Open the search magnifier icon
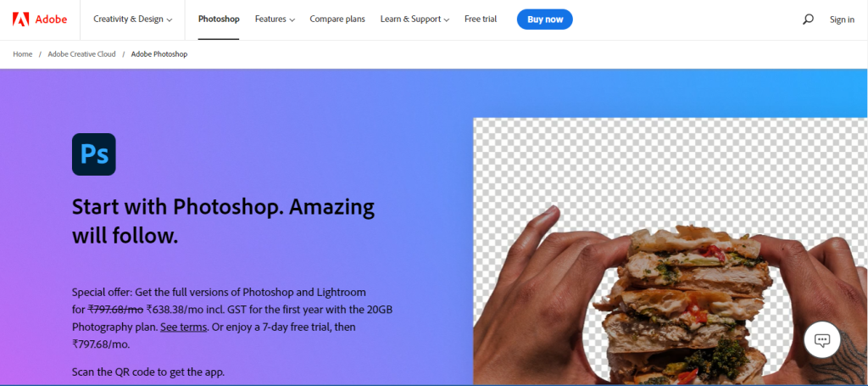 (808, 20)
